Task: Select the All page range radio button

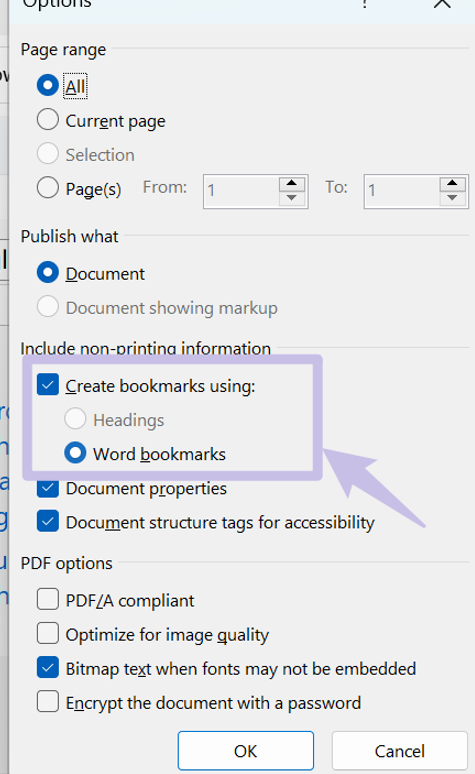Action: coord(48,85)
